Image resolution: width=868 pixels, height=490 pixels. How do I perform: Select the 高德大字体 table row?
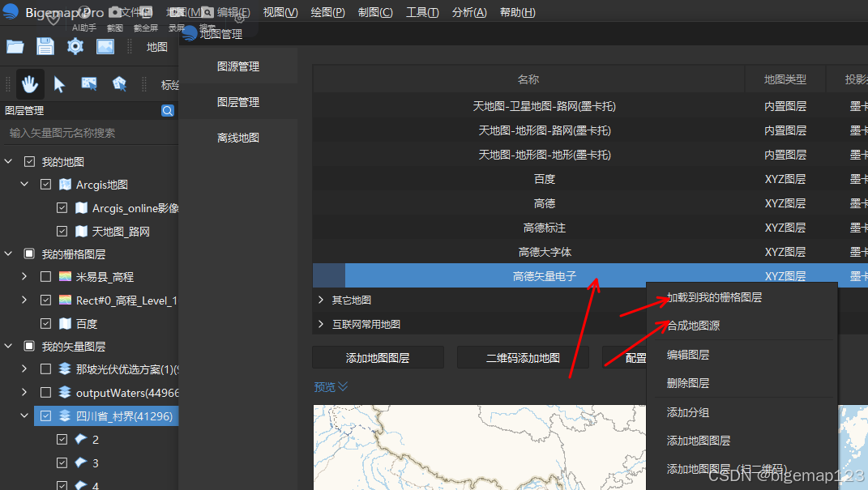tap(590, 252)
